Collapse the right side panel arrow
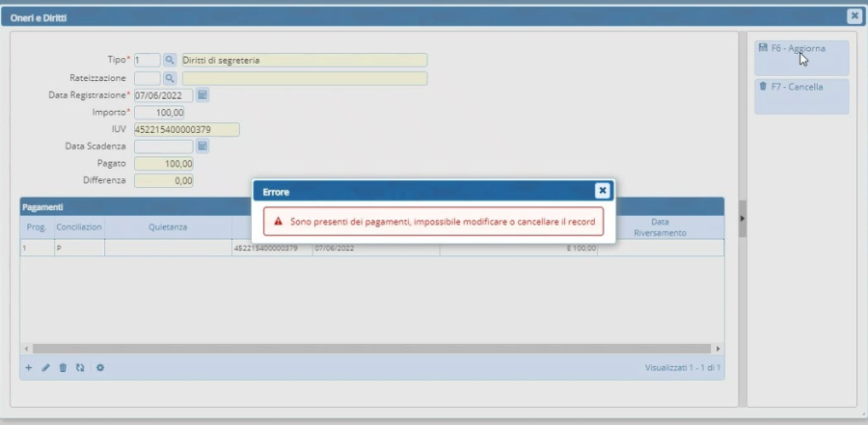Image resolution: width=868 pixels, height=425 pixels. pos(742,219)
